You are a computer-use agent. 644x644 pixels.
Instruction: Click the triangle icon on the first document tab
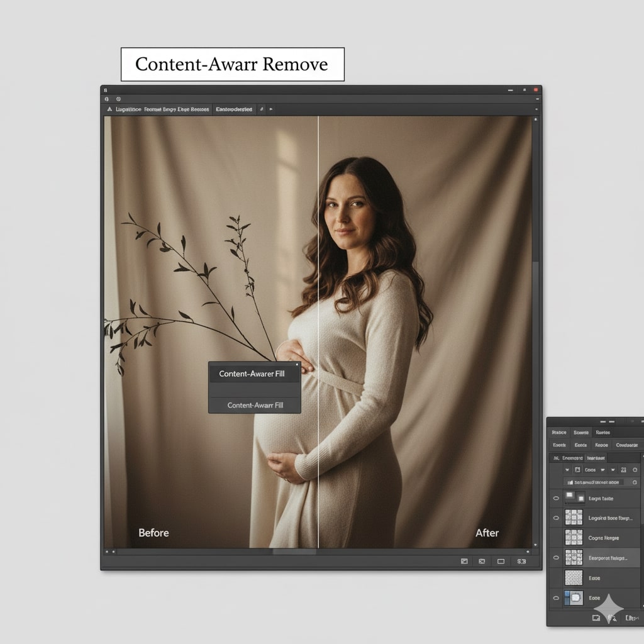pos(109,109)
